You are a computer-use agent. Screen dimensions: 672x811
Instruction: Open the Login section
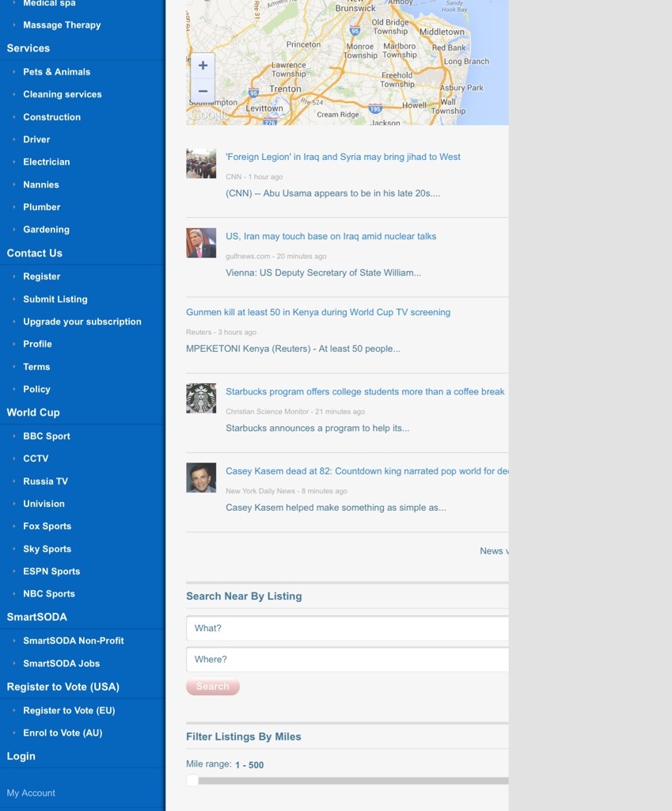21,756
